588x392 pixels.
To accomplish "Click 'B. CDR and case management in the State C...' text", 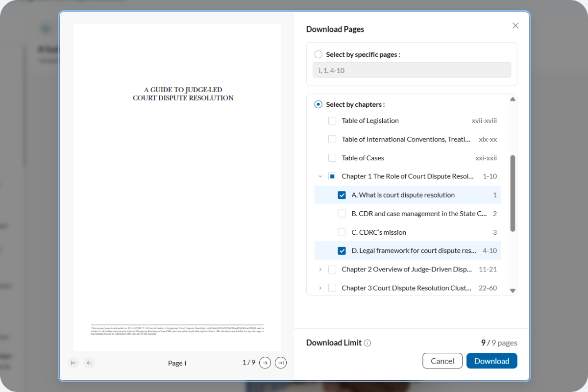I will [x=419, y=214].
